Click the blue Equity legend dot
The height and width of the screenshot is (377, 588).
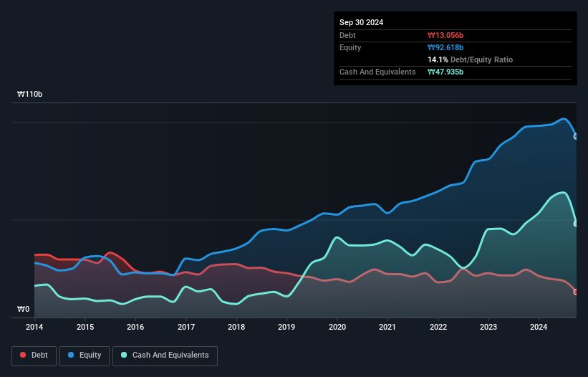pyautogui.click(x=71, y=355)
